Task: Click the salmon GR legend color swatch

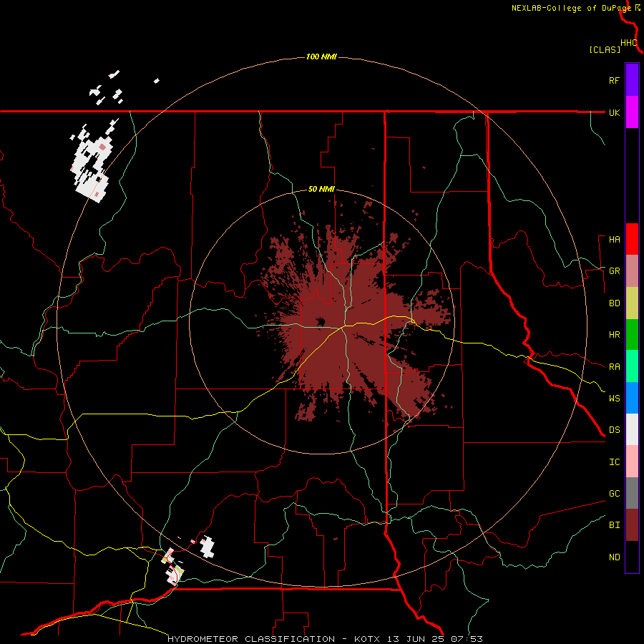Action: [x=632, y=271]
